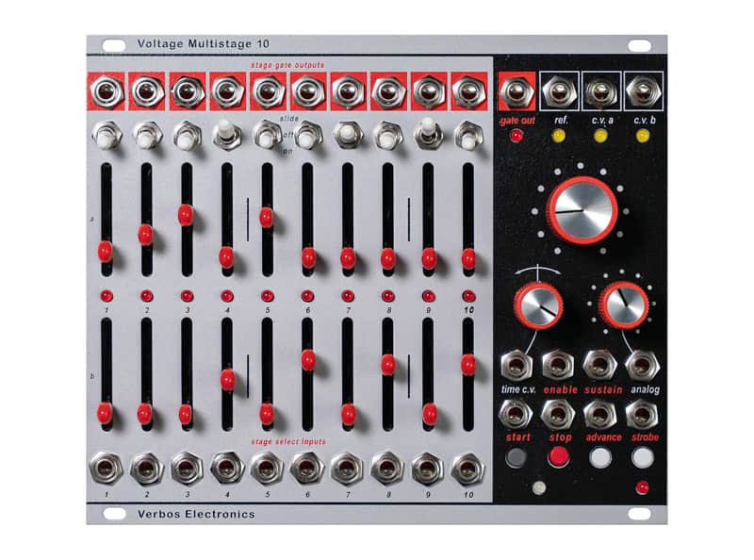754x560 pixels.
Task: Click the row a slider cap for stage 8
Action: (388, 258)
